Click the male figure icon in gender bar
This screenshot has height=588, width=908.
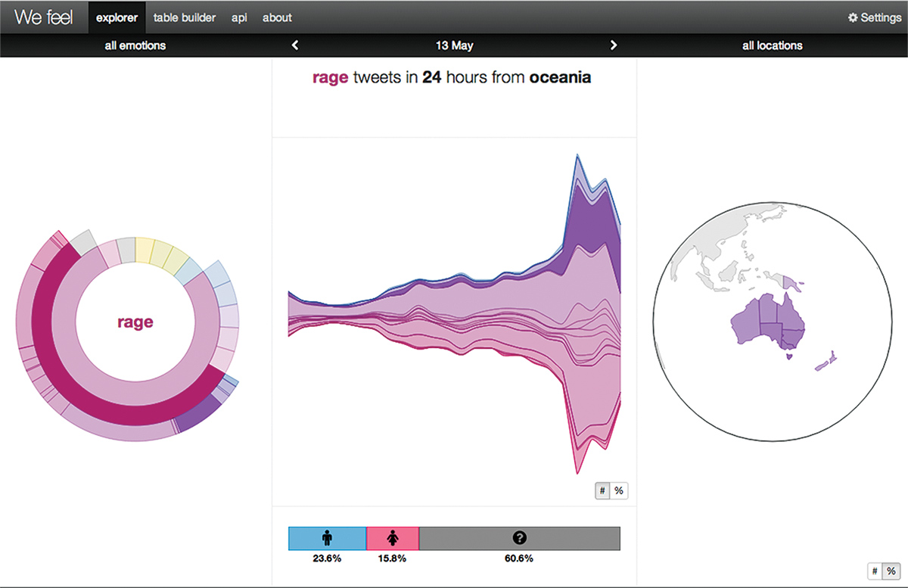tap(327, 538)
